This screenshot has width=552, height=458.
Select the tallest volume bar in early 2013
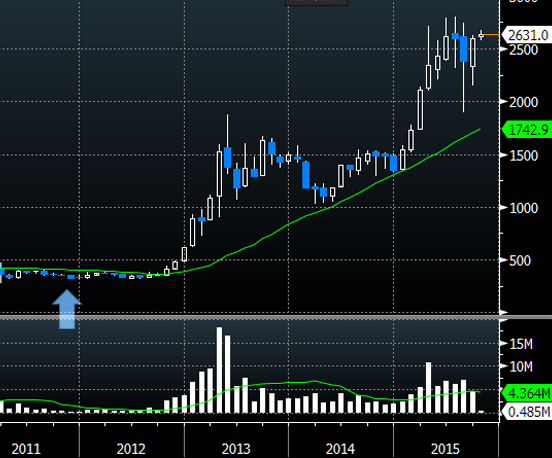[x=219, y=370]
